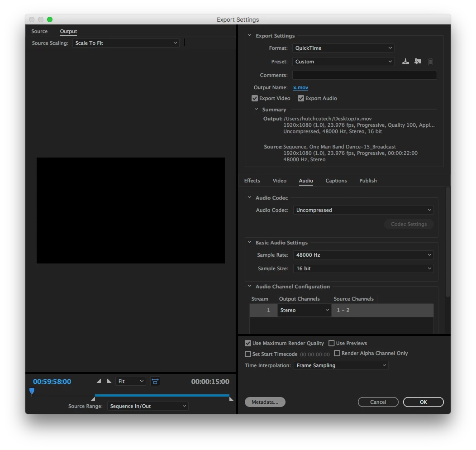Open the Source Scaling dropdown

[x=126, y=43]
